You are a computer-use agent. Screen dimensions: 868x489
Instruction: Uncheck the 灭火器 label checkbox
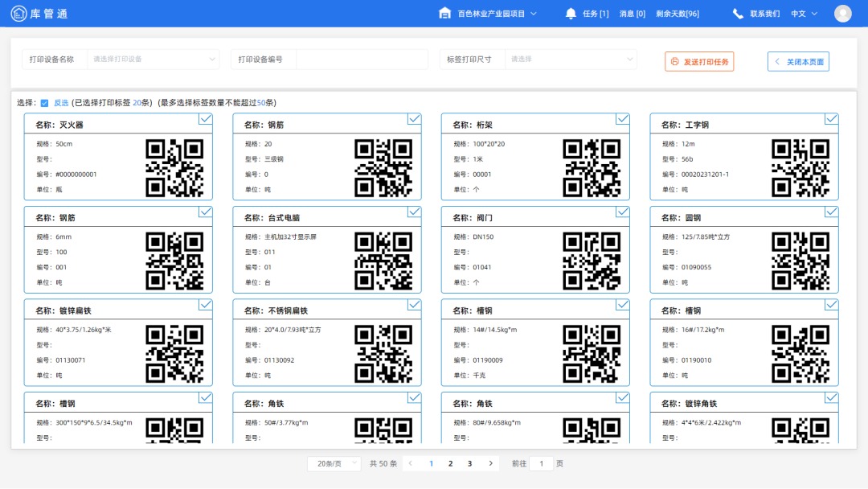point(205,119)
